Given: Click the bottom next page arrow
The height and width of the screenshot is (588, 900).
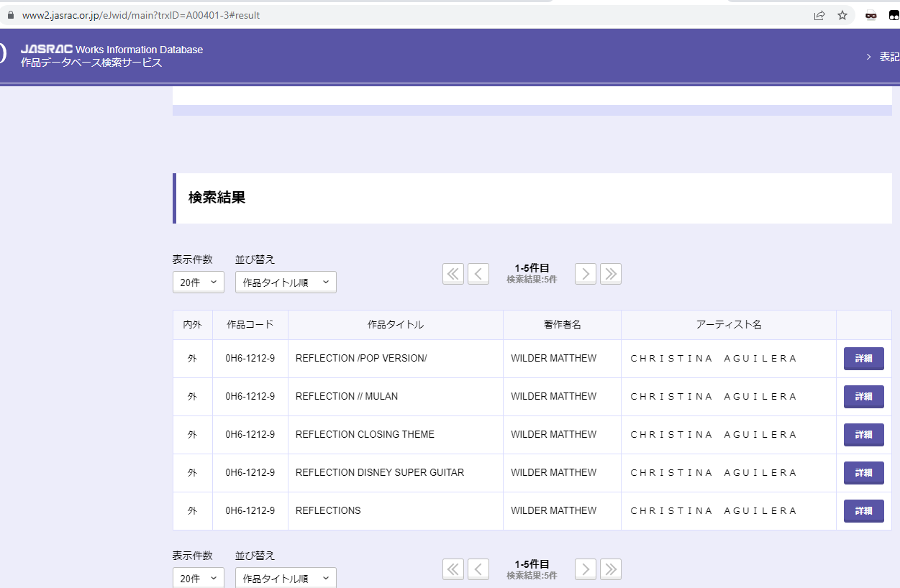Looking at the screenshot, I should [x=586, y=569].
